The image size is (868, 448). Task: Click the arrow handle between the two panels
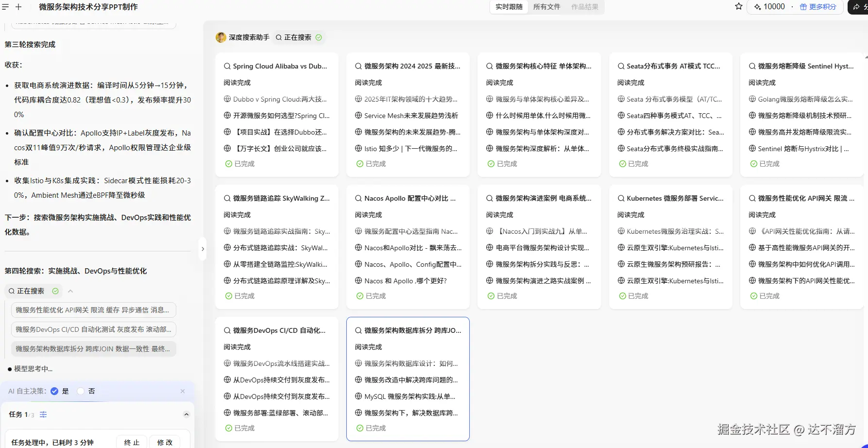pyautogui.click(x=203, y=249)
